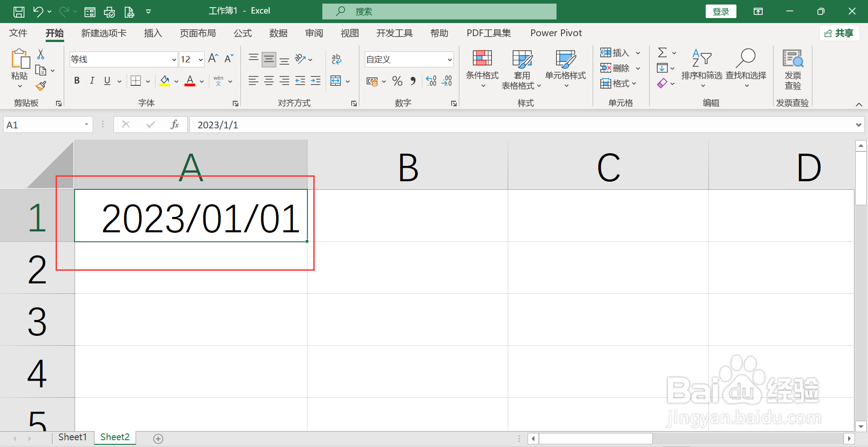Apply yellow fill color bucket
This screenshot has width=868, height=447.
point(165,81)
